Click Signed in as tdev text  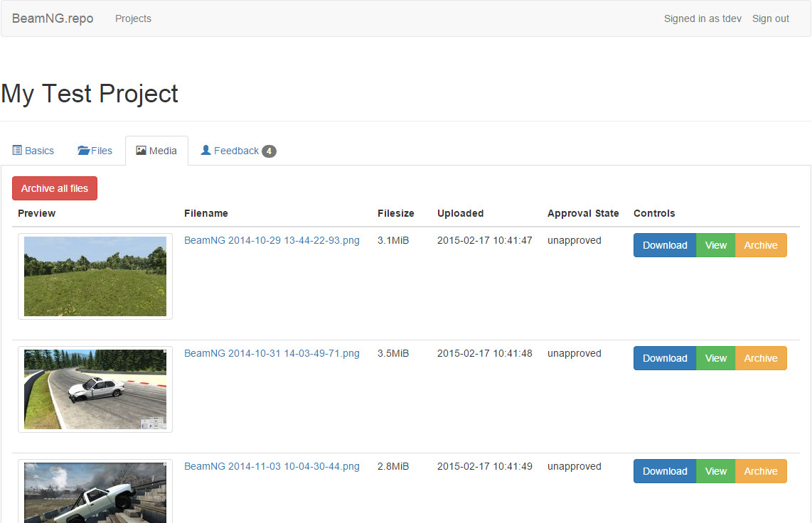(x=703, y=18)
